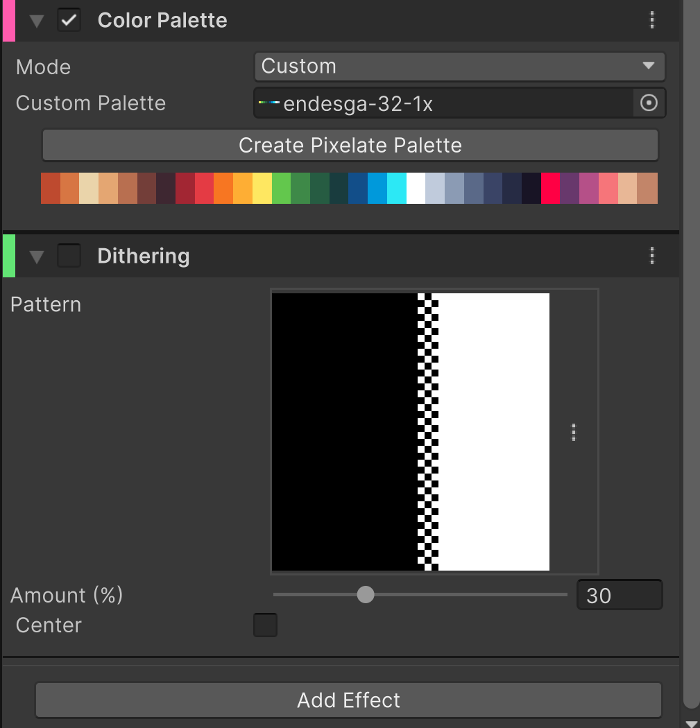Screen dimensions: 700x728
Task: Click the Amount (%) label
Action: click(67, 595)
